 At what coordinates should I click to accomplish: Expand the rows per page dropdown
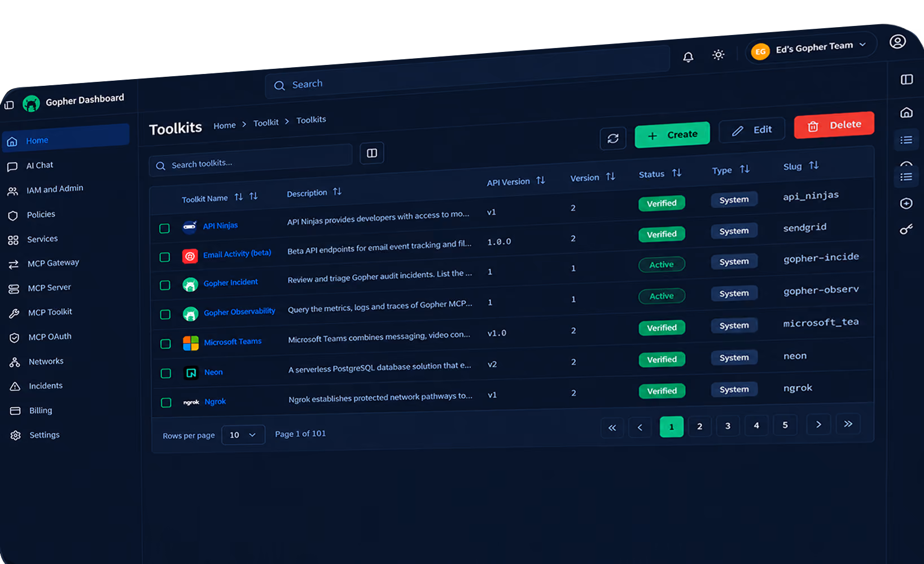(243, 435)
